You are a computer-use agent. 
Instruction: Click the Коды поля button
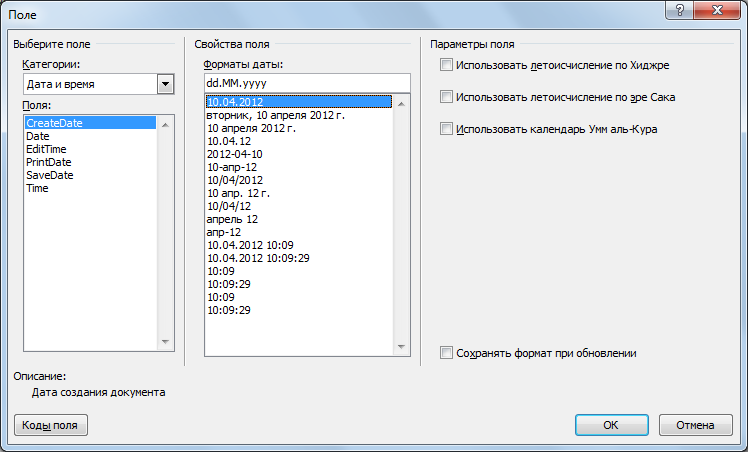pos(51,425)
